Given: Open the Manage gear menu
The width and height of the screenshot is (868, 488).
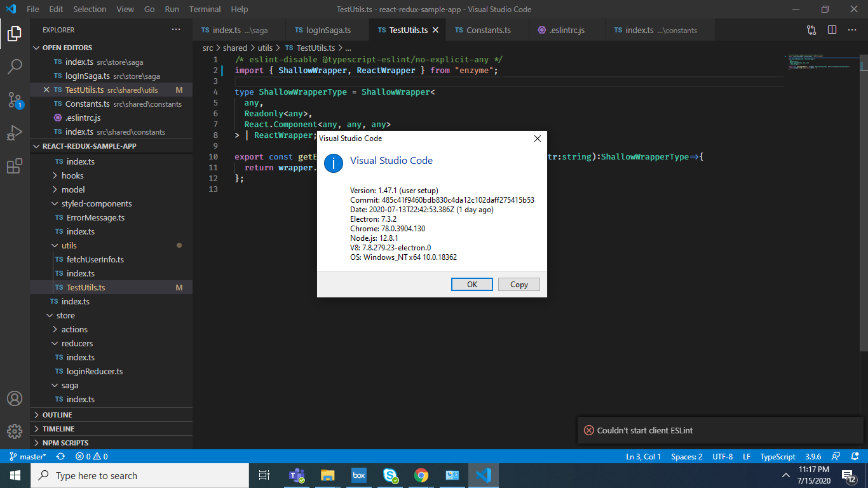Looking at the screenshot, I should tap(15, 431).
